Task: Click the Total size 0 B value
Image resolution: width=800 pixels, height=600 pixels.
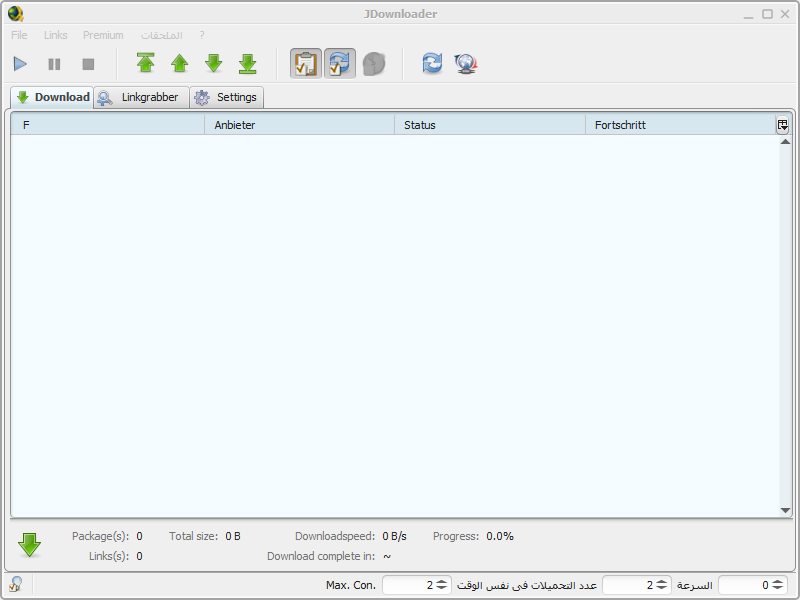Action: pos(233,536)
